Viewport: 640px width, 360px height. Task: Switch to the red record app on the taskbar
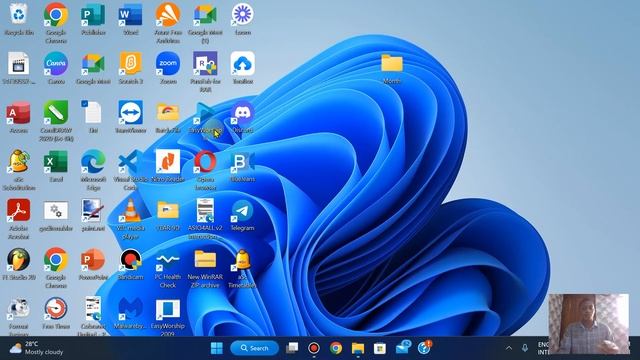(x=313, y=348)
